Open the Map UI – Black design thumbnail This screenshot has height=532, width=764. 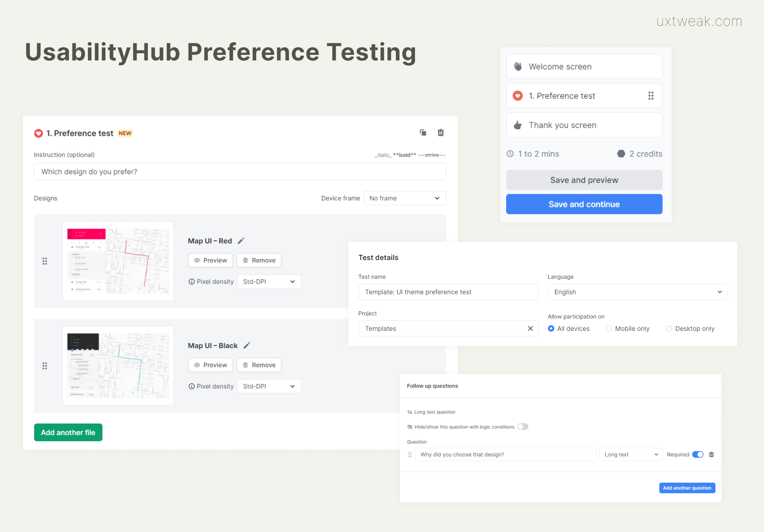tap(118, 366)
